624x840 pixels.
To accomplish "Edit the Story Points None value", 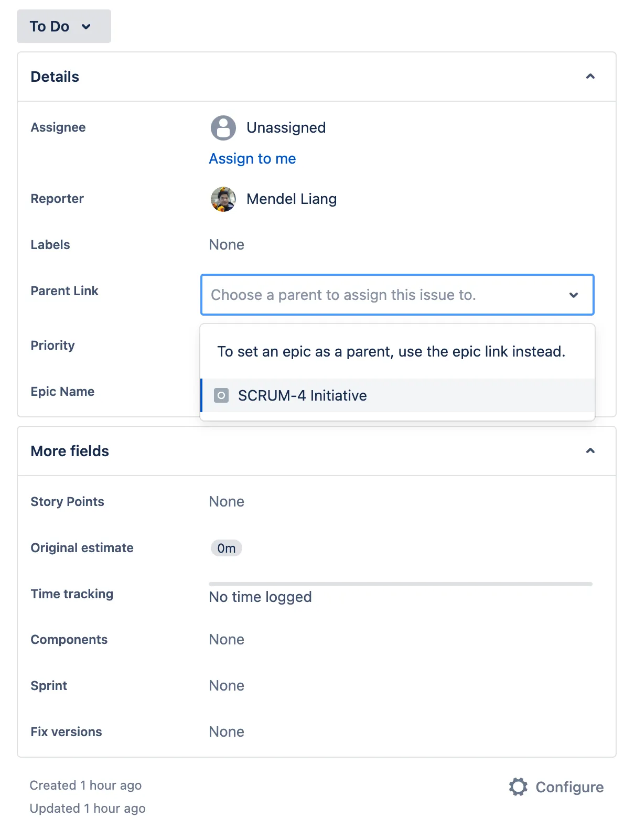I will click(x=227, y=502).
